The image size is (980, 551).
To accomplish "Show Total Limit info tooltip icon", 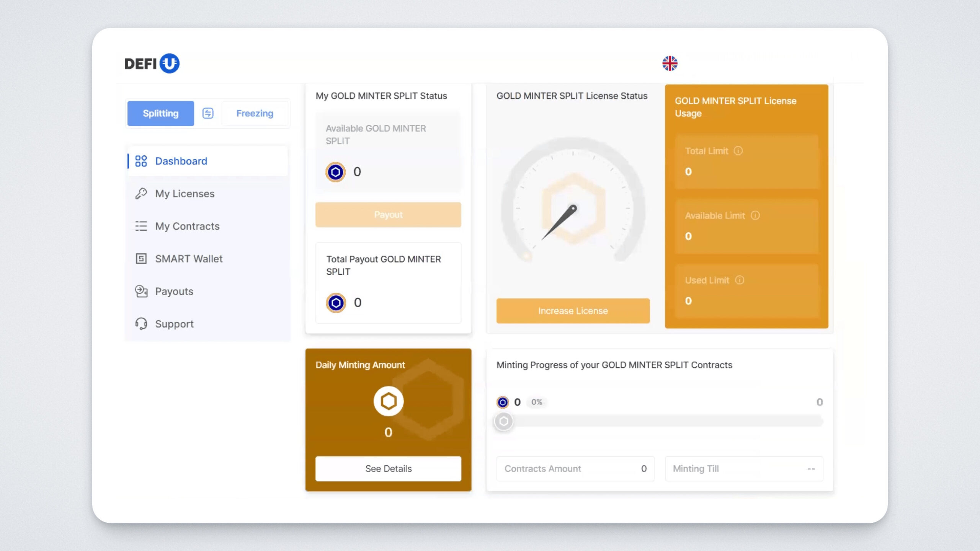I will coord(738,151).
